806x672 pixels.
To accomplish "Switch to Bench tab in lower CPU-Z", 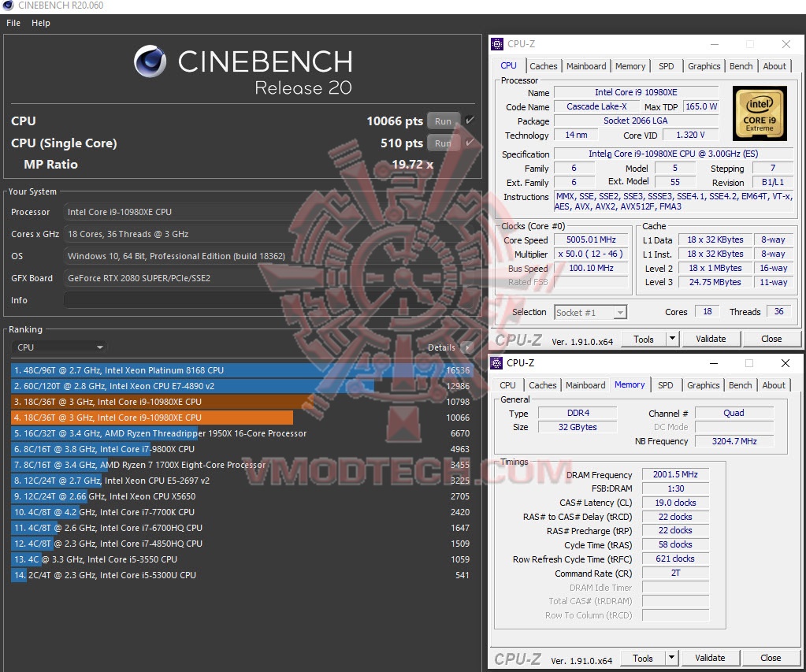I will coord(740,385).
